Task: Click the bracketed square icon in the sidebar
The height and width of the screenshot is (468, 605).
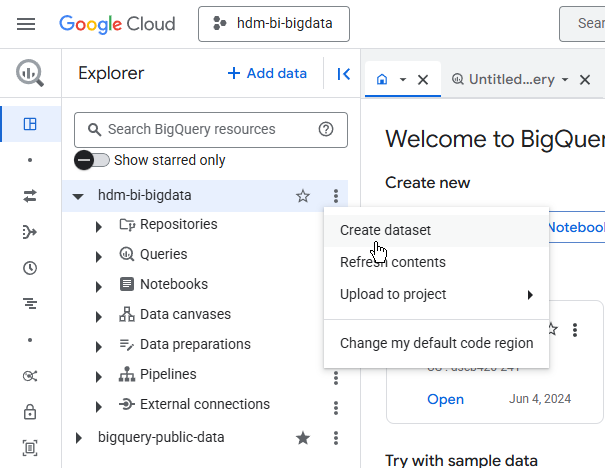Action: 30,448
